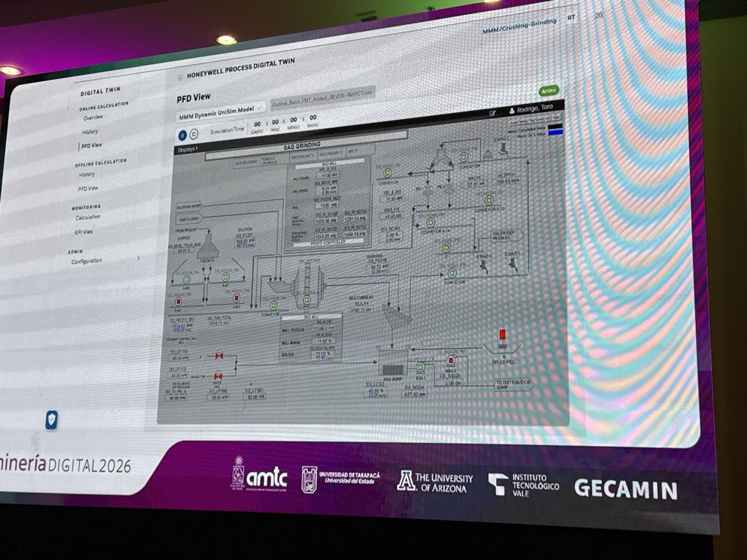Screen dimensions: 747x560
Task: Open History under Online Calculation
Action: 90,132
